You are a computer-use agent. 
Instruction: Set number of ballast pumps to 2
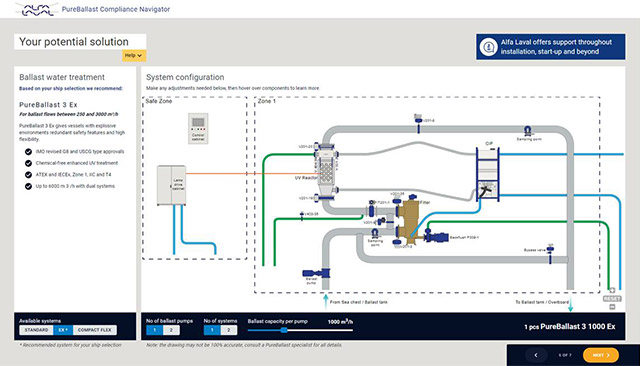[x=171, y=330]
